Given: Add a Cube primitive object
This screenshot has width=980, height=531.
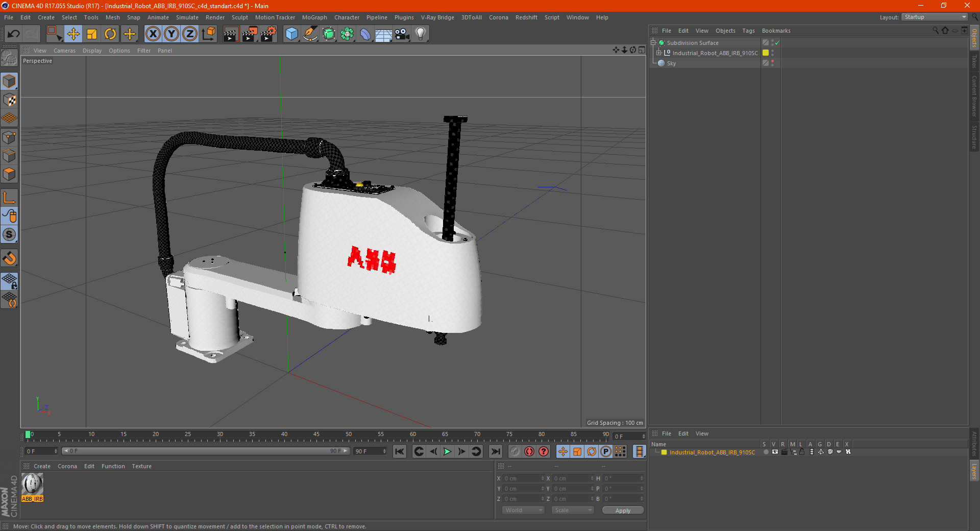Looking at the screenshot, I should 291,34.
